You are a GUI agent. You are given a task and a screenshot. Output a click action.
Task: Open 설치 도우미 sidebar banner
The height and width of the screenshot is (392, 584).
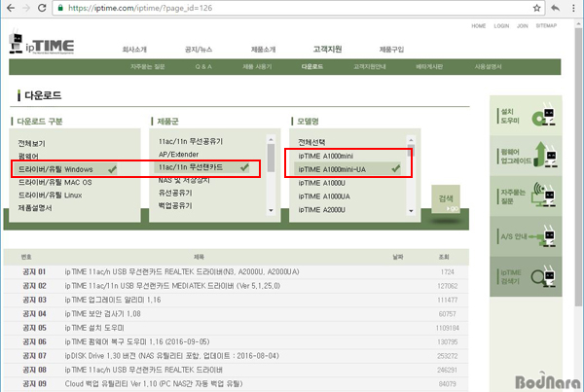tap(526, 116)
